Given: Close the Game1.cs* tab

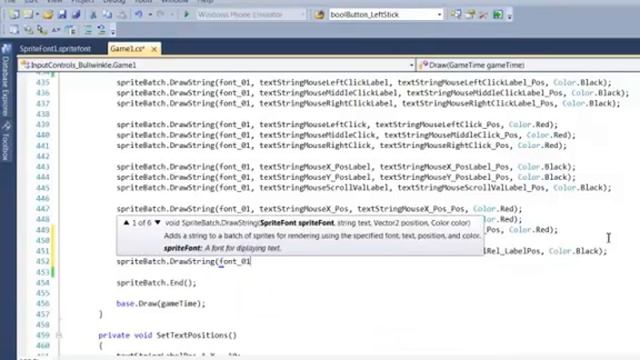Looking at the screenshot, I should pos(154,49).
